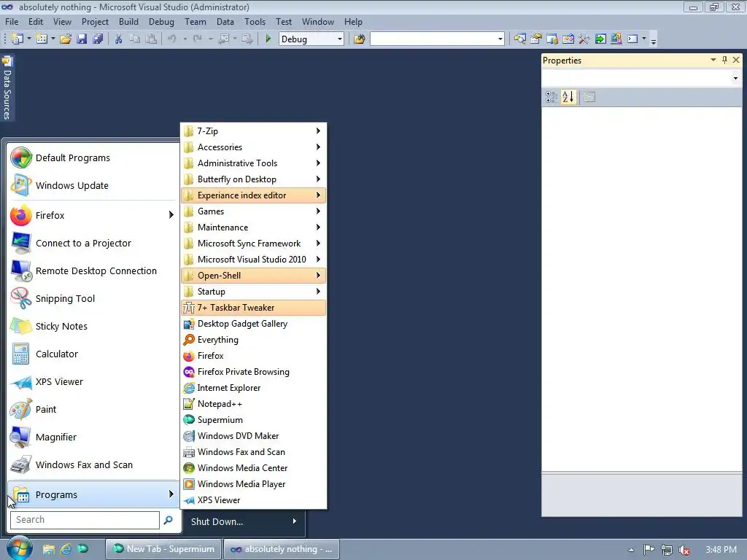
Task: Show hidden tray icons arrow
Action: [631, 550]
